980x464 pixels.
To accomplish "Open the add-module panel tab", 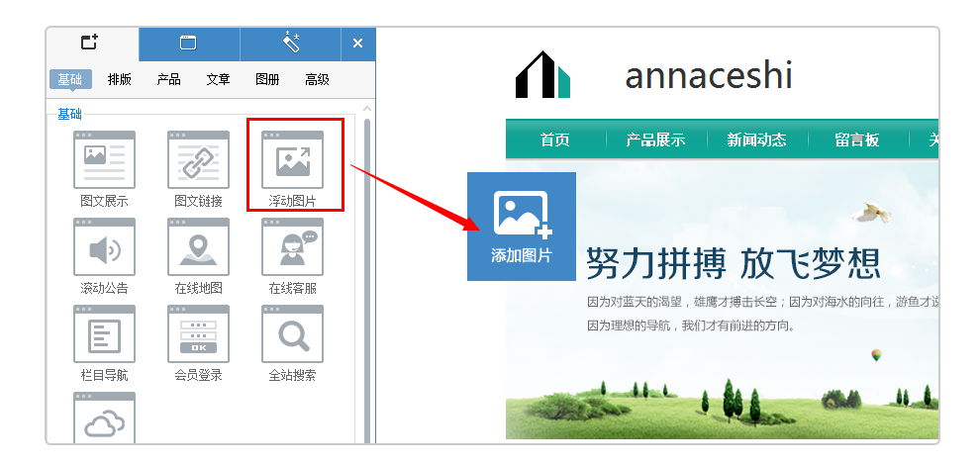I will [92, 44].
